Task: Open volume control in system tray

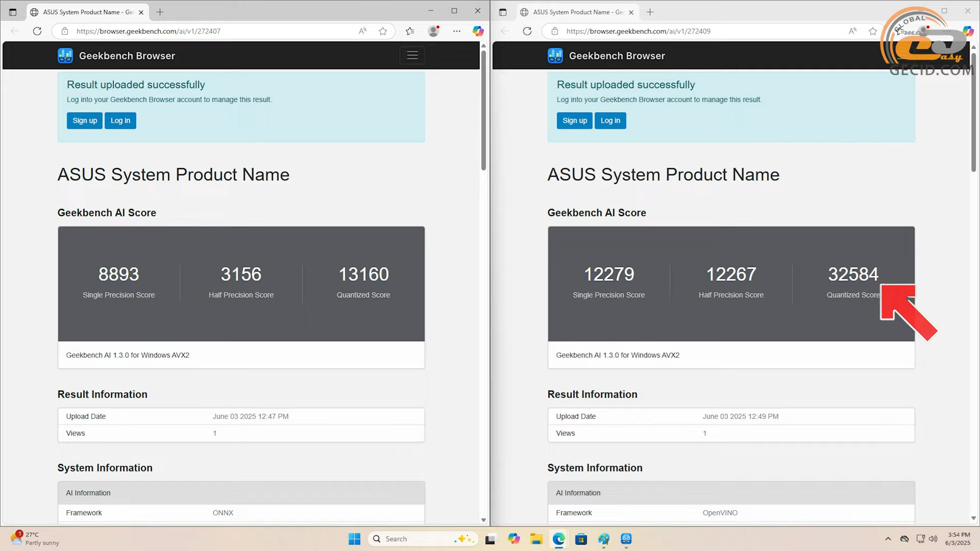Action: click(x=934, y=539)
